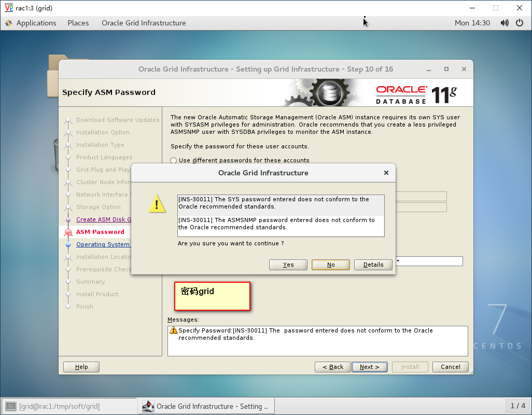532x415 pixels.
Task: Click the Operating System step marker
Action: [68, 245]
